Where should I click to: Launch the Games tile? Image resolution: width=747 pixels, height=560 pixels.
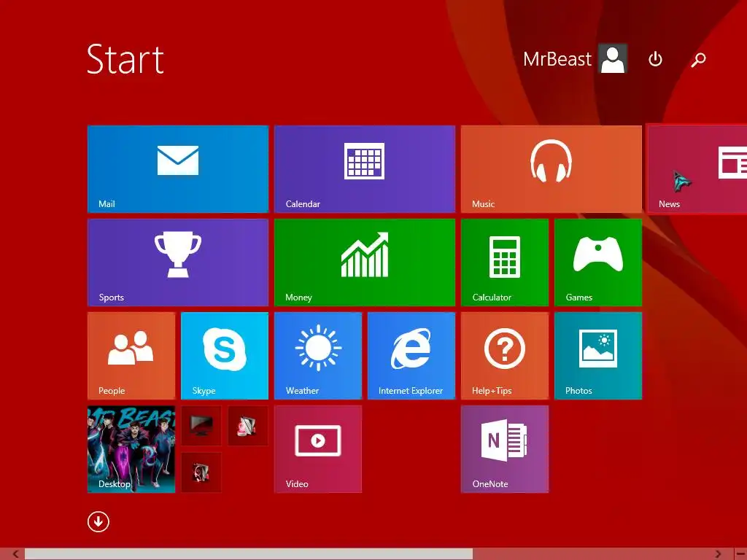[598, 262]
